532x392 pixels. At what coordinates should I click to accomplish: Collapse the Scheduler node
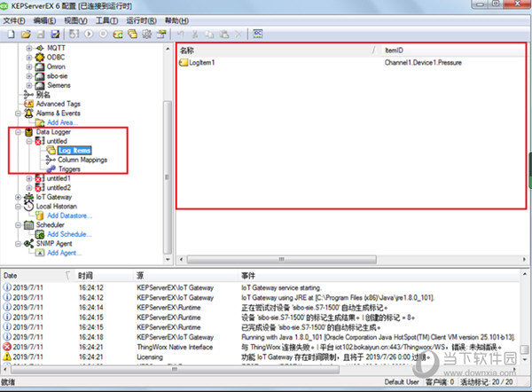[x=18, y=225]
